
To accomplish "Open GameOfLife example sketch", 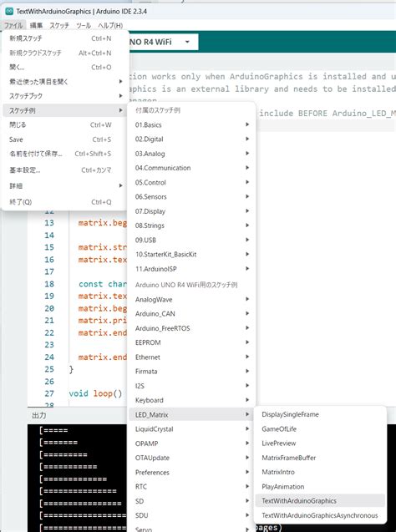I will (x=320, y=429).
